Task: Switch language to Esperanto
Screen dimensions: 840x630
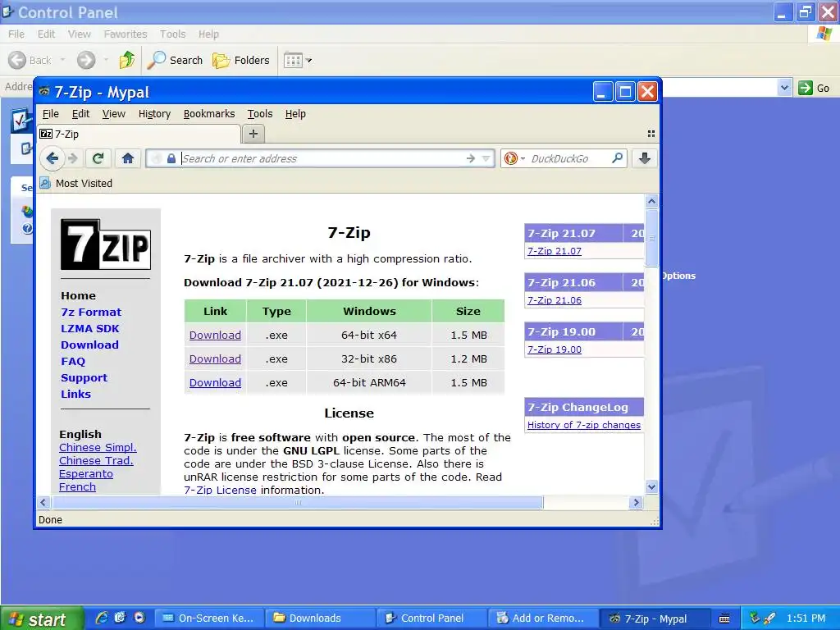Action: point(85,473)
